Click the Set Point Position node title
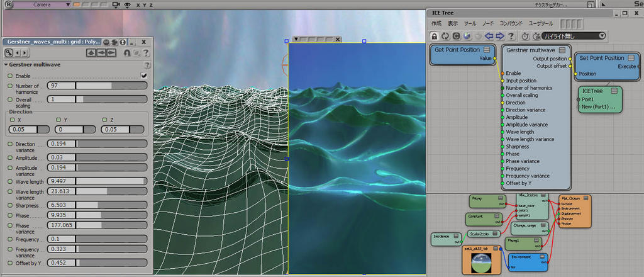 (x=601, y=58)
